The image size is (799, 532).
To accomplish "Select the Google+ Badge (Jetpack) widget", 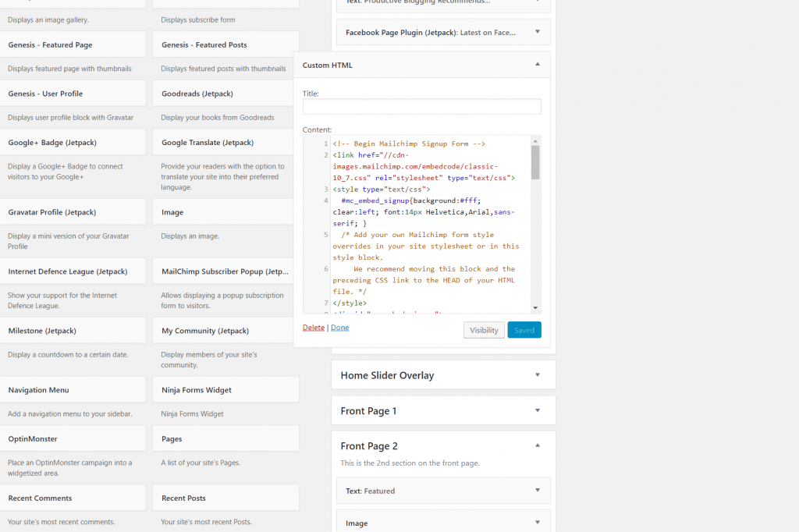I will pos(73,143).
